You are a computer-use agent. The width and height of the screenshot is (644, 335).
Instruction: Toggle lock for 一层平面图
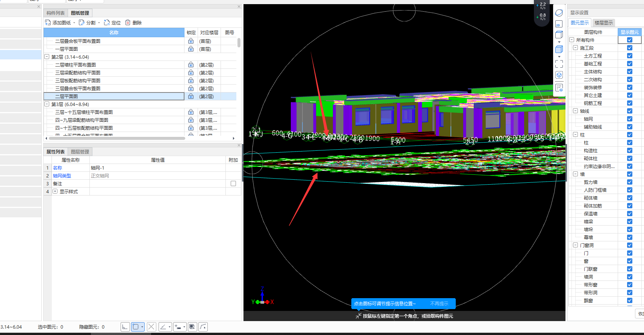[x=191, y=49]
